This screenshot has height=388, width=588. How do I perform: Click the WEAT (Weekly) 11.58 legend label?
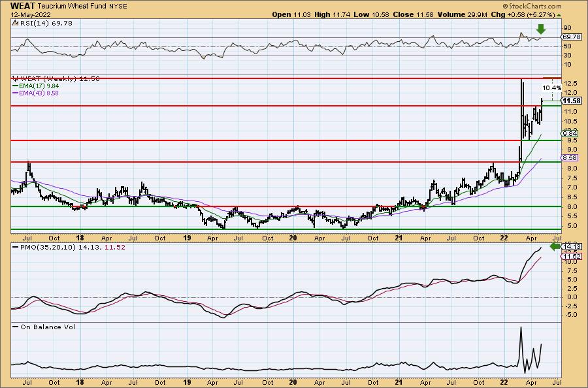[60, 79]
